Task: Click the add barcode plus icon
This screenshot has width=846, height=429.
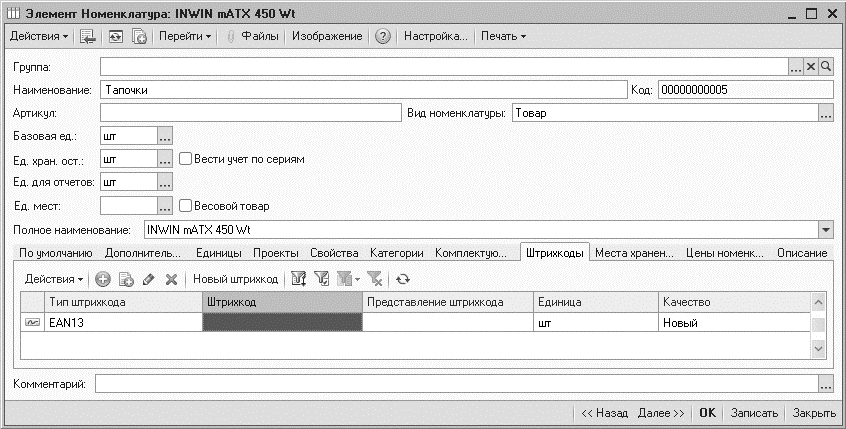Action: (102, 279)
